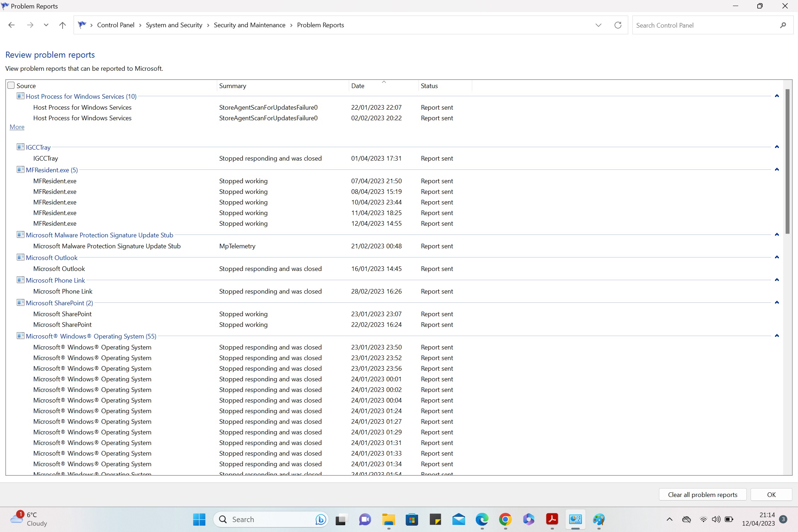Open the weather widget showing 6°C Cloudy
The image size is (798, 532).
(29, 519)
